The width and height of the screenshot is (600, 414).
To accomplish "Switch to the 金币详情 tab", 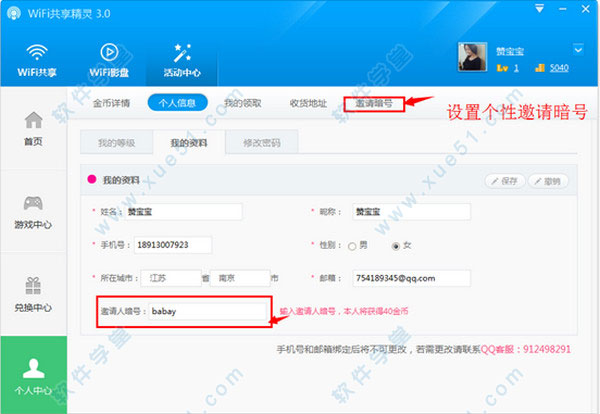I will [111, 103].
